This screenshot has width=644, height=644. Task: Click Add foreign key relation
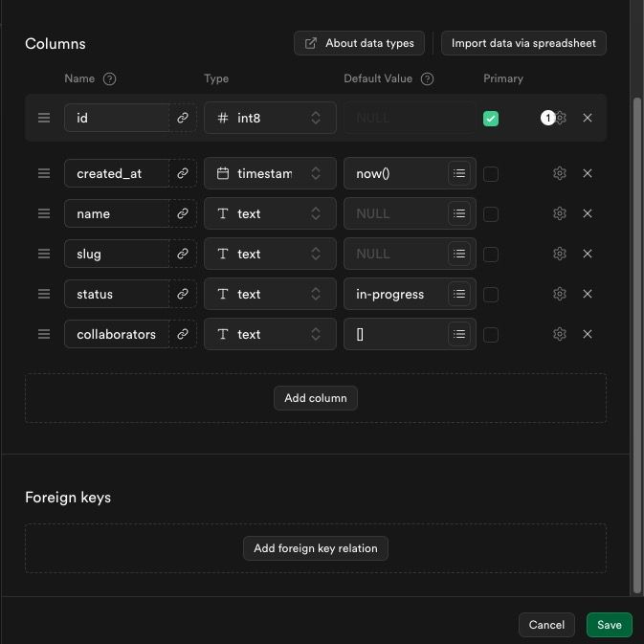point(316,548)
